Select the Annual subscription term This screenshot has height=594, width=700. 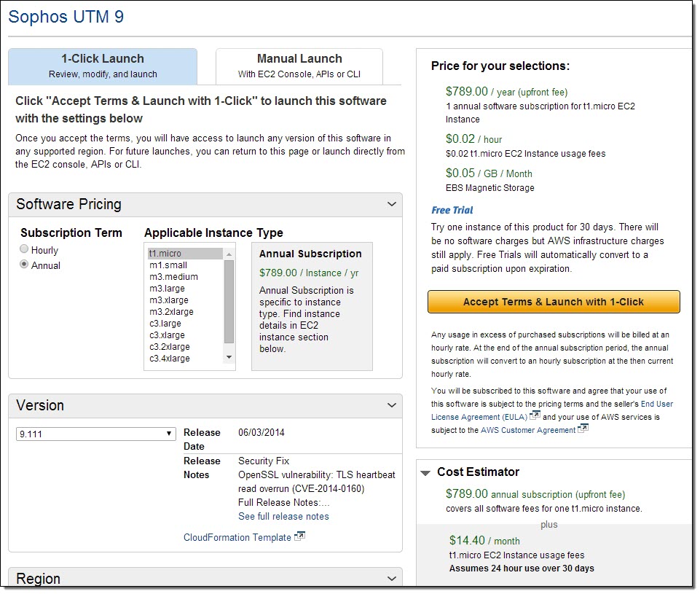click(24, 265)
